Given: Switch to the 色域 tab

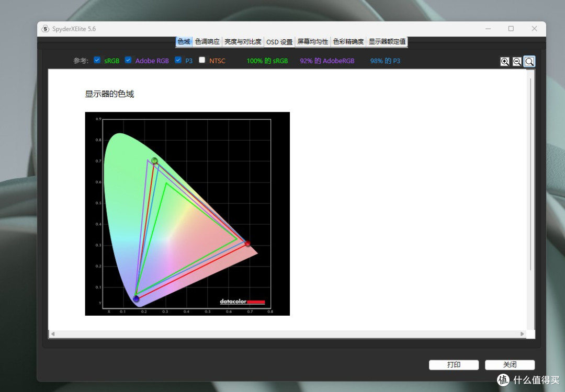Looking at the screenshot, I should [x=184, y=42].
